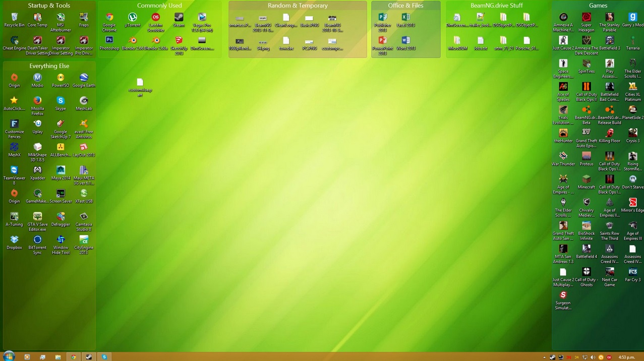Image resolution: width=644 pixels, height=361 pixels.
Task: Open Publisher 2013 shortcut
Action: pos(382,23)
